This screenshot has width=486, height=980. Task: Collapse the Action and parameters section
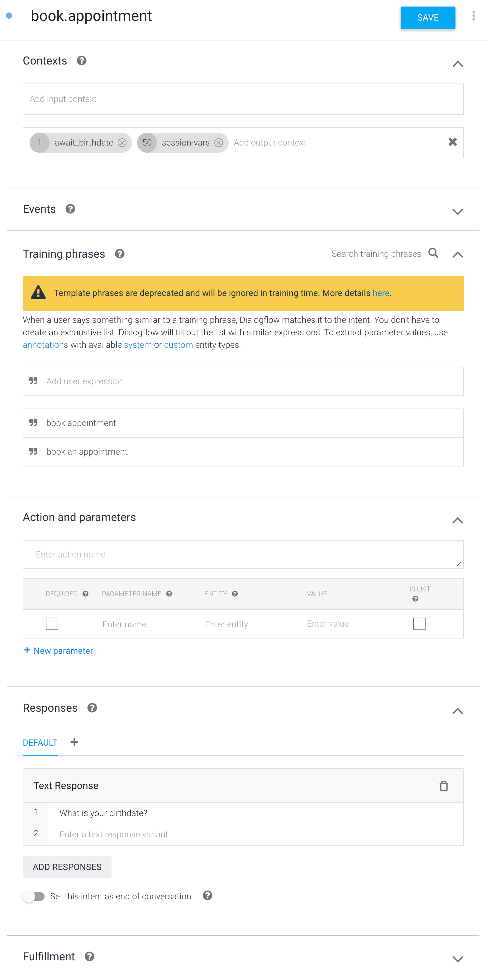[457, 520]
